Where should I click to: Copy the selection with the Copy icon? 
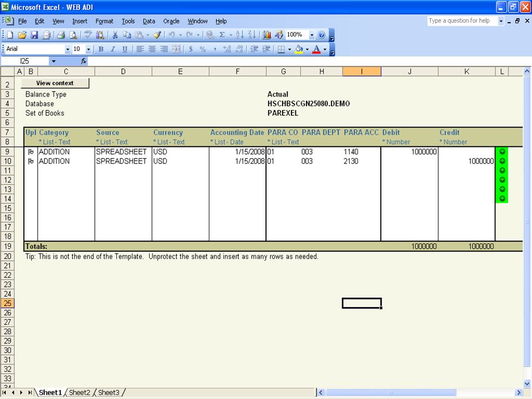[127, 35]
